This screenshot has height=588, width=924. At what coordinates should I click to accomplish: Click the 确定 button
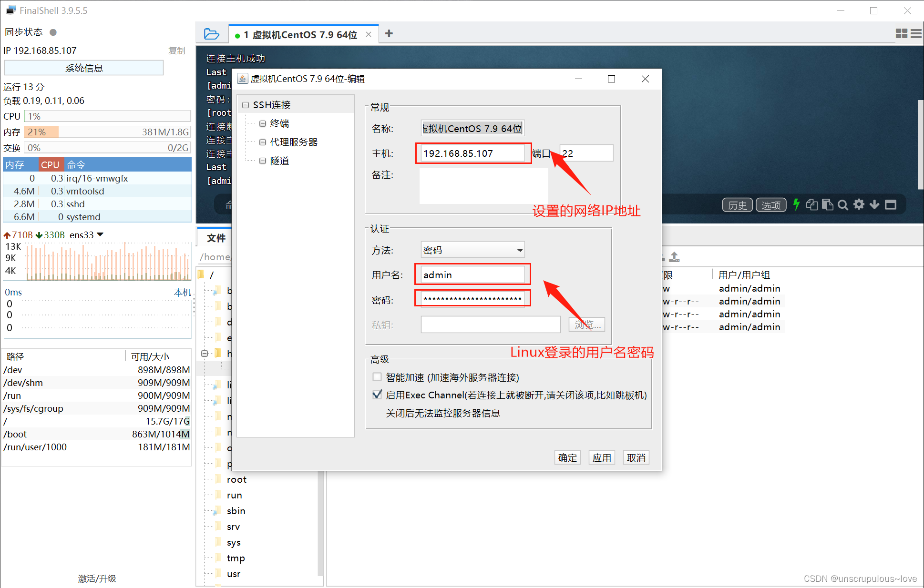(x=567, y=457)
